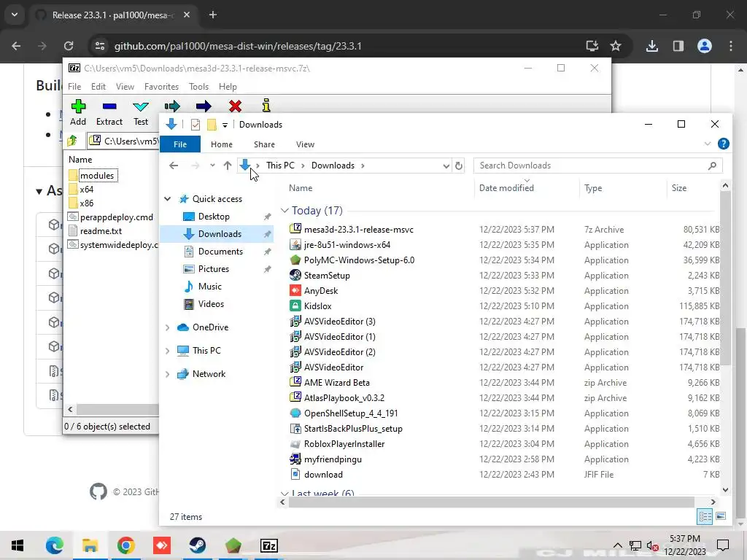Switch to details view icon in Explorer
The height and width of the screenshot is (560, 747).
tap(705, 516)
